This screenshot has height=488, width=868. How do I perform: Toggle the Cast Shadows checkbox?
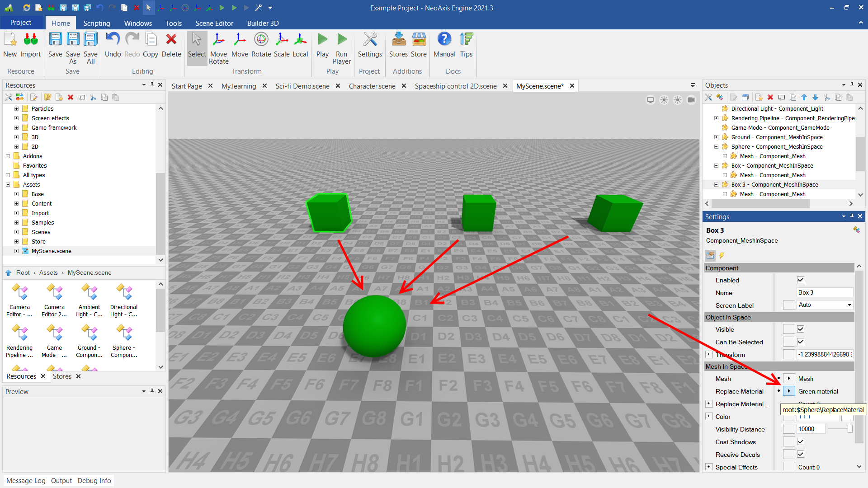pyautogui.click(x=800, y=442)
